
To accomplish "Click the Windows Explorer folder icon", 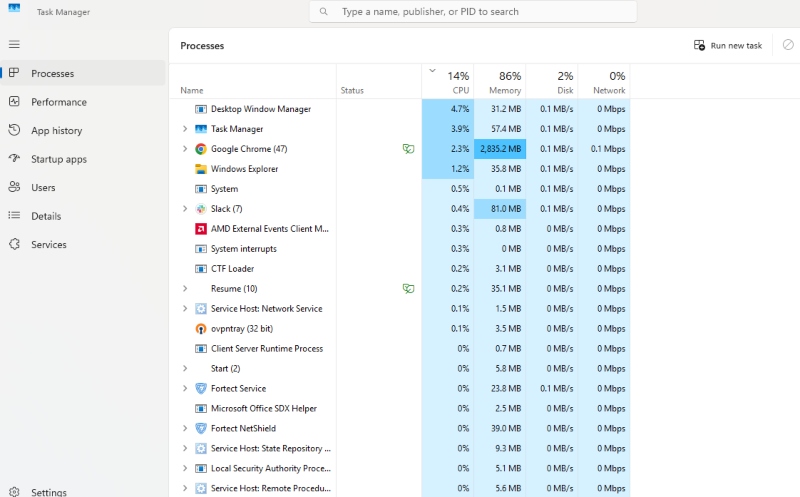I will [x=201, y=169].
